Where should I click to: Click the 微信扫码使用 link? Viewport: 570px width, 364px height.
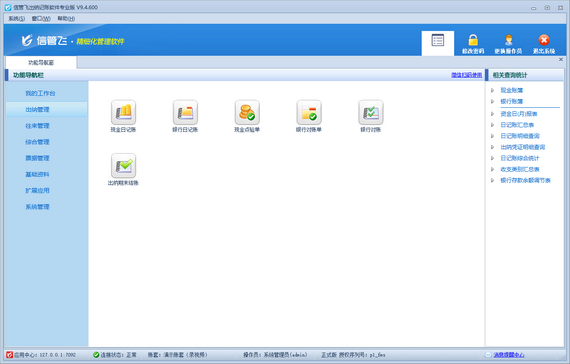[466, 75]
